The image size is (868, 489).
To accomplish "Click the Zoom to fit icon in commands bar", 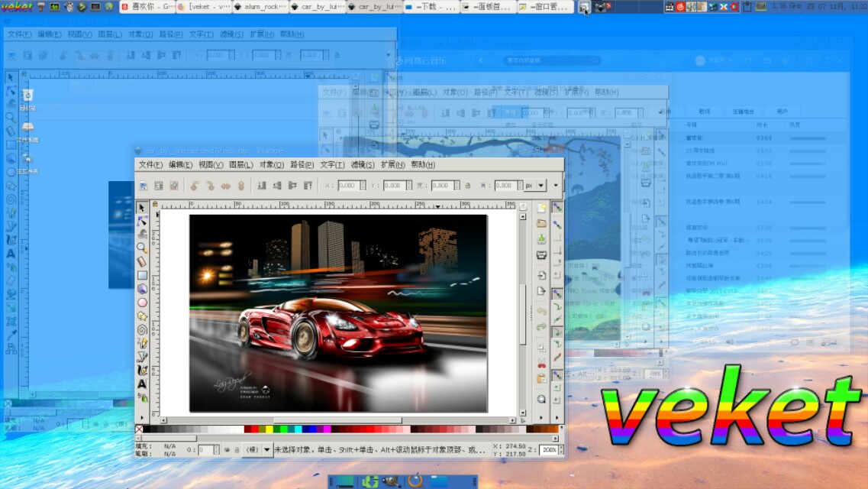I will (x=541, y=400).
